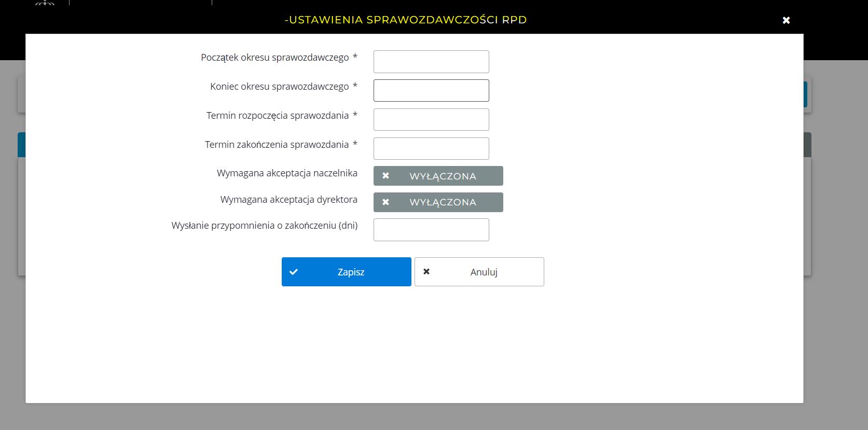This screenshot has width=868, height=430.
Task: Focus the Wysłanie przypomnienia o zakończeniu field
Action: click(431, 230)
